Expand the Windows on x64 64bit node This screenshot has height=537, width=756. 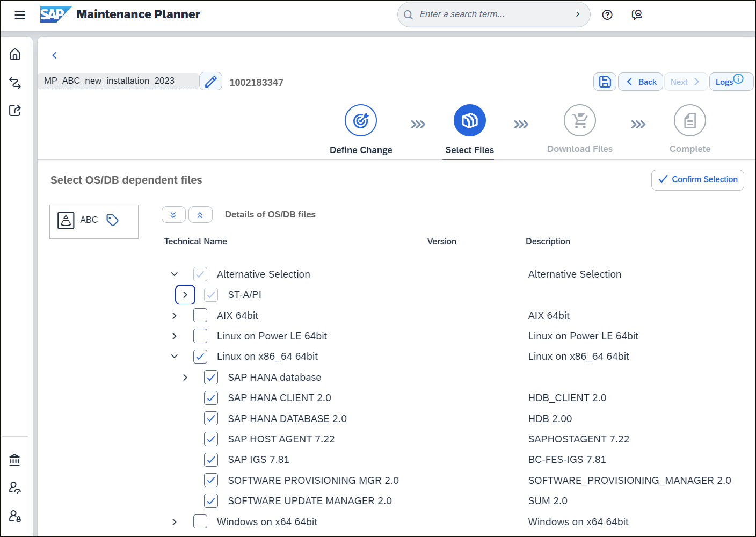click(x=175, y=522)
